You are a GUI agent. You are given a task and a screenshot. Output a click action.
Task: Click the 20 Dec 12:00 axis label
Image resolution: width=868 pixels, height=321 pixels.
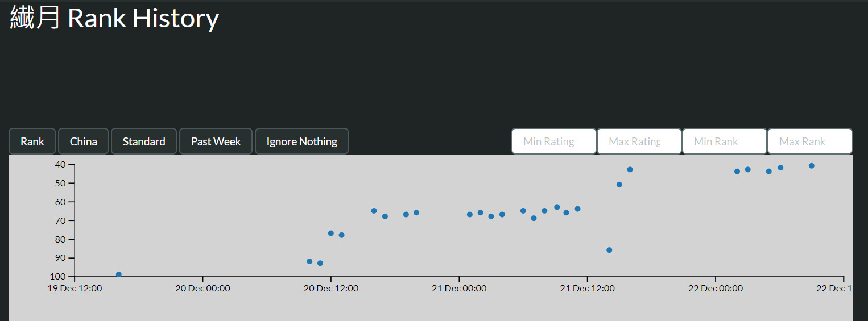pyautogui.click(x=331, y=289)
